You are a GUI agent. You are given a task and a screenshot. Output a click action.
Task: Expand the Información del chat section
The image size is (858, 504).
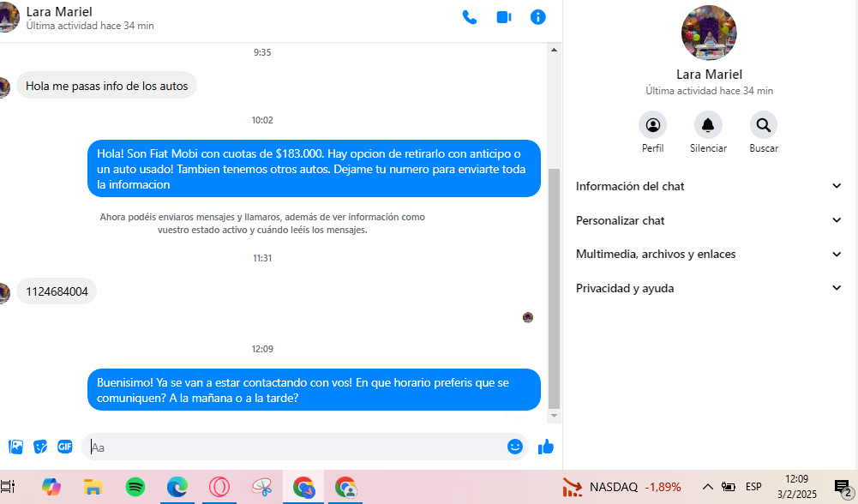(x=709, y=186)
